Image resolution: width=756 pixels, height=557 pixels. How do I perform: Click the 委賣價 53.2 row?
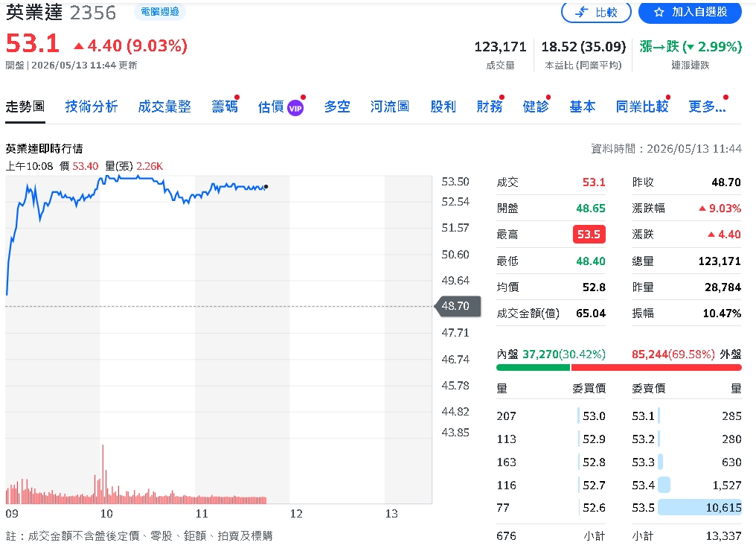tap(687, 439)
